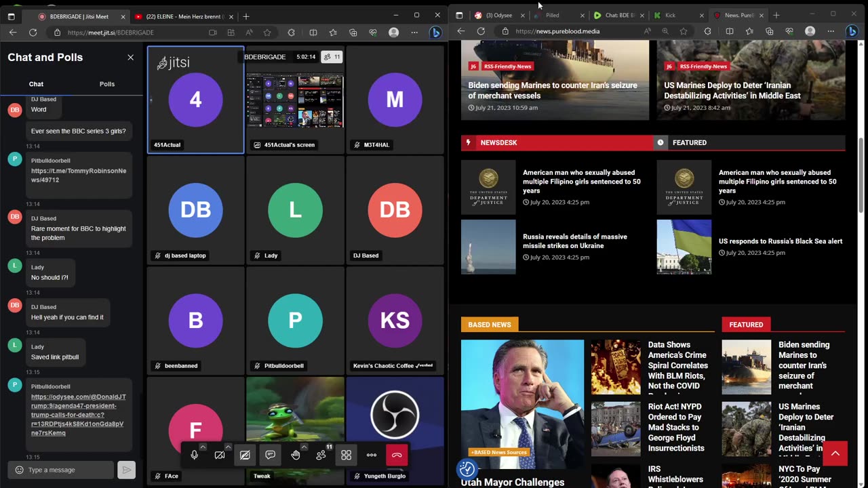Open Split screen in Jitsi browser window
Image resolution: width=868 pixels, height=488 pixels.
[x=313, y=32]
